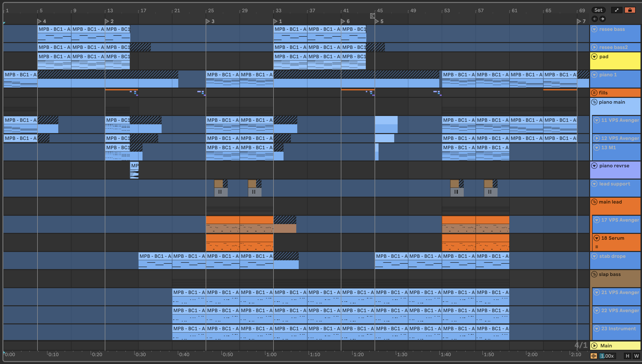
Task: Toggle the automation mode button
Action: pos(617,10)
